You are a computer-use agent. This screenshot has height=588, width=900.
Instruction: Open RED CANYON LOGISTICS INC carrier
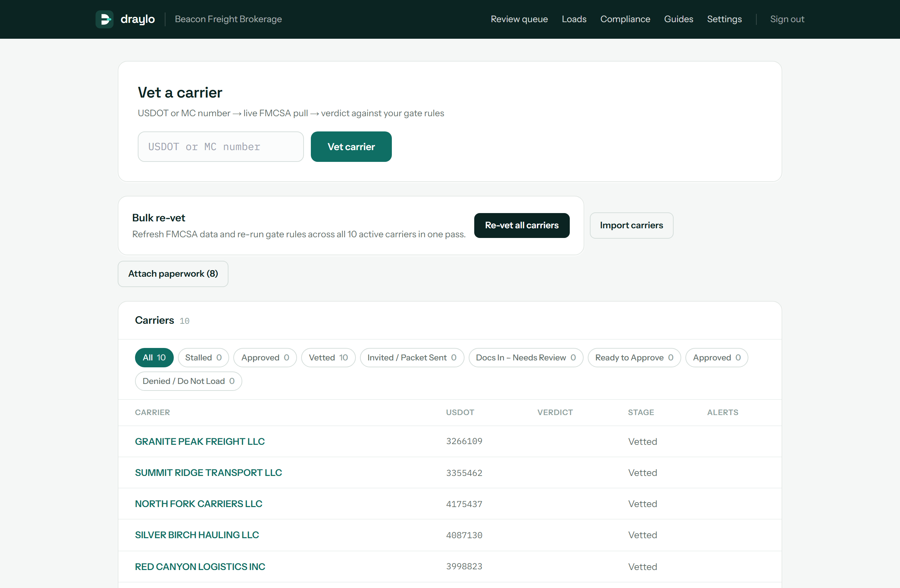(x=200, y=567)
